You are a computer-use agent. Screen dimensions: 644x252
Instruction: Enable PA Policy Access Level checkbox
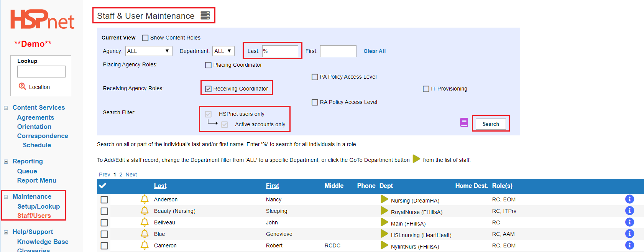coord(315,77)
